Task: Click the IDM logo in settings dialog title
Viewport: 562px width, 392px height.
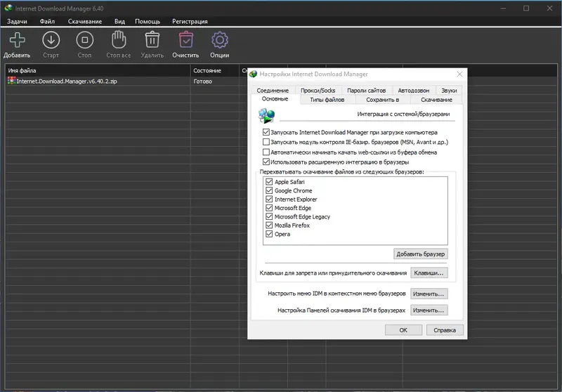Action: click(254, 74)
